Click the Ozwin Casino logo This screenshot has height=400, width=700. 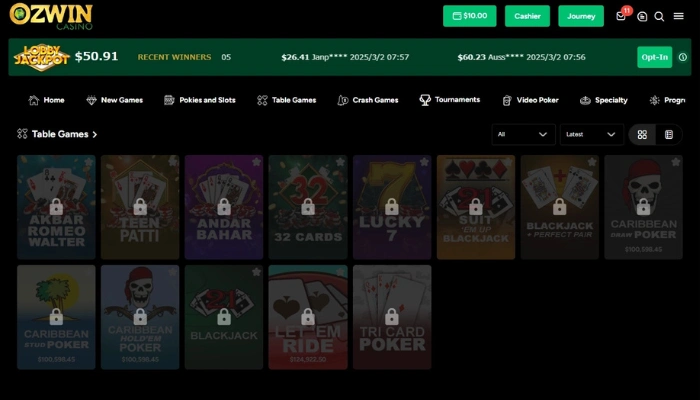coord(51,17)
